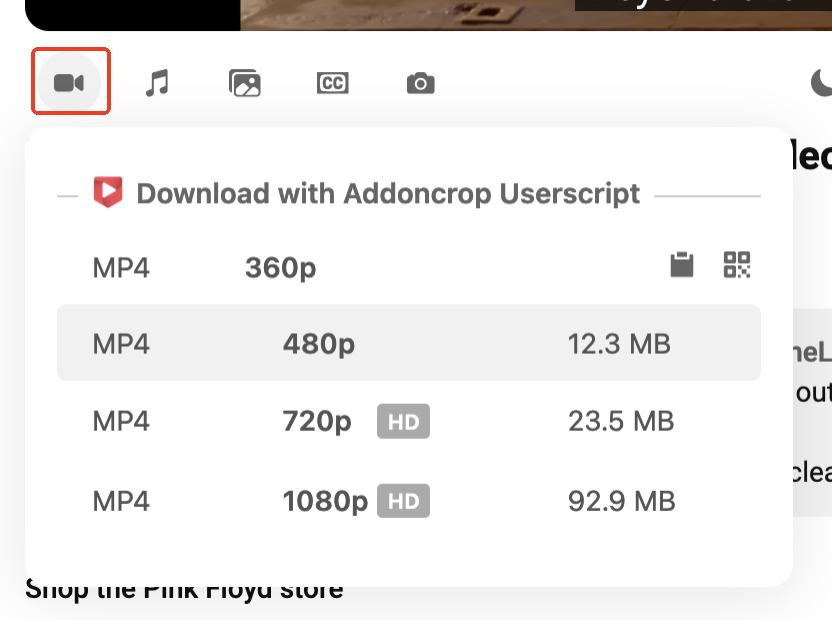Copy the 360p link via clipboard icon

[682, 265]
